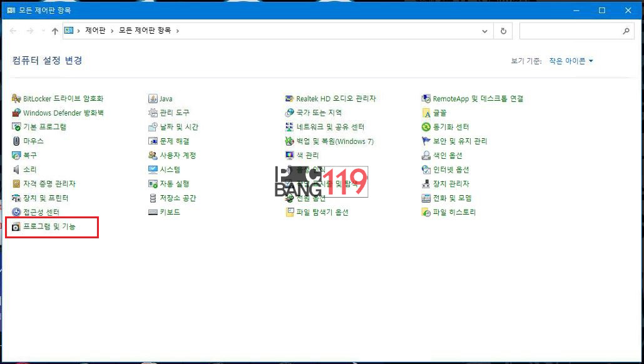The width and height of the screenshot is (644, 364).
Task: Expand the recent locations chevron beside forward
Action: point(43,31)
